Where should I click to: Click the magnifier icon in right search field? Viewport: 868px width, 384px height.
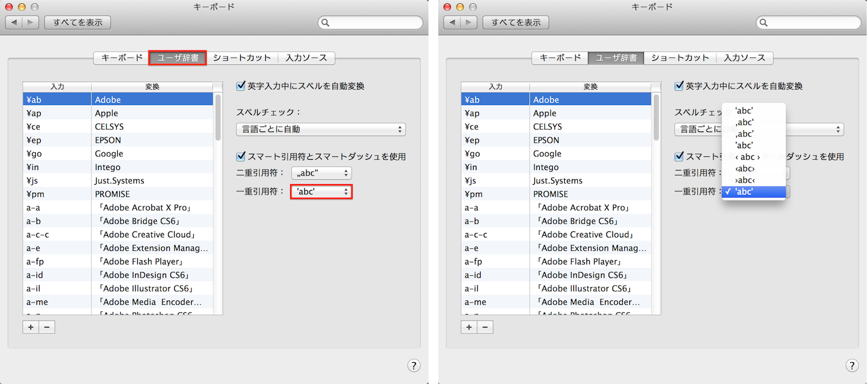tap(764, 23)
